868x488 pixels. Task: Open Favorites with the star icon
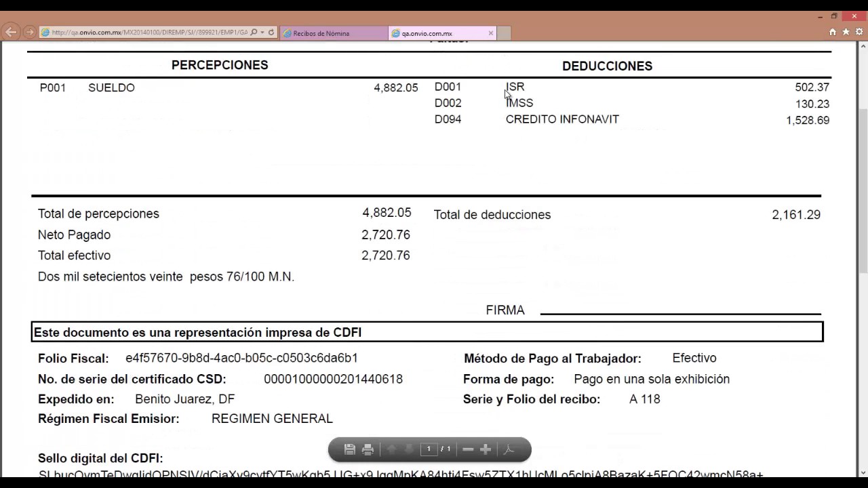(846, 32)
